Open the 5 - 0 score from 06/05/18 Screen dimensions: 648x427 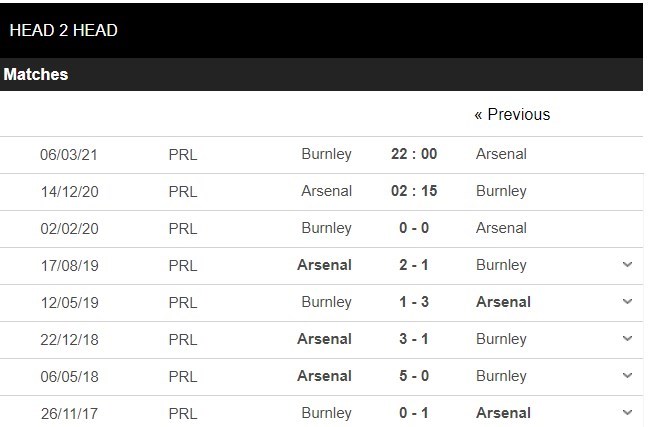[414, 376]
